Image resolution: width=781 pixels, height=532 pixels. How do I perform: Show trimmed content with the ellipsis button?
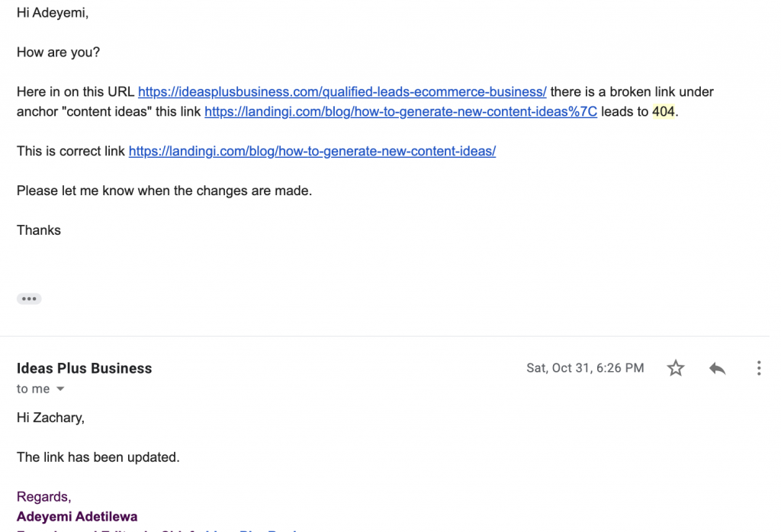(29, 299)
